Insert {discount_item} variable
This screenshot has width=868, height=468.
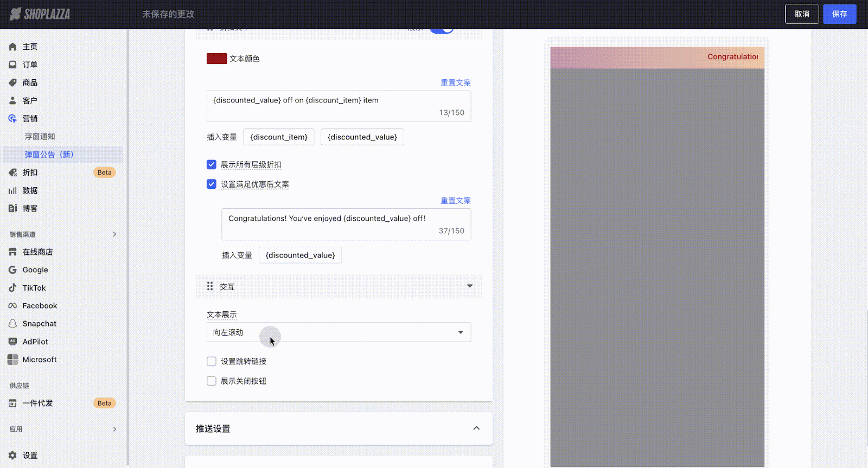(279, 137)
